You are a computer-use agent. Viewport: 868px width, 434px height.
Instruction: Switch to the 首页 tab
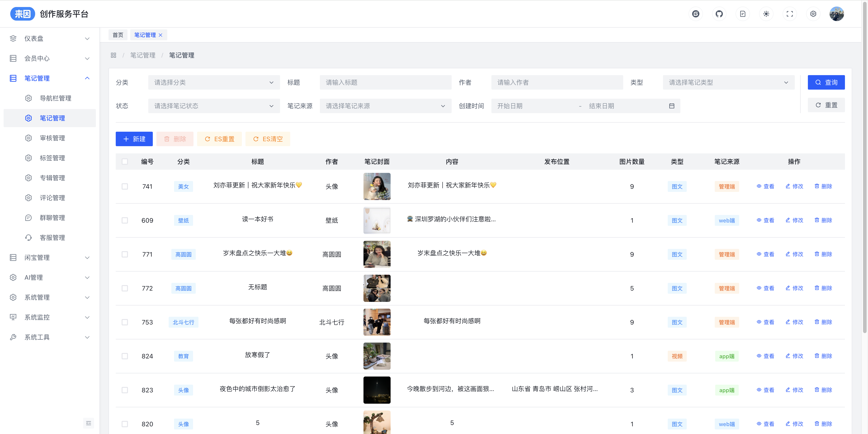(x=118, y=35)
